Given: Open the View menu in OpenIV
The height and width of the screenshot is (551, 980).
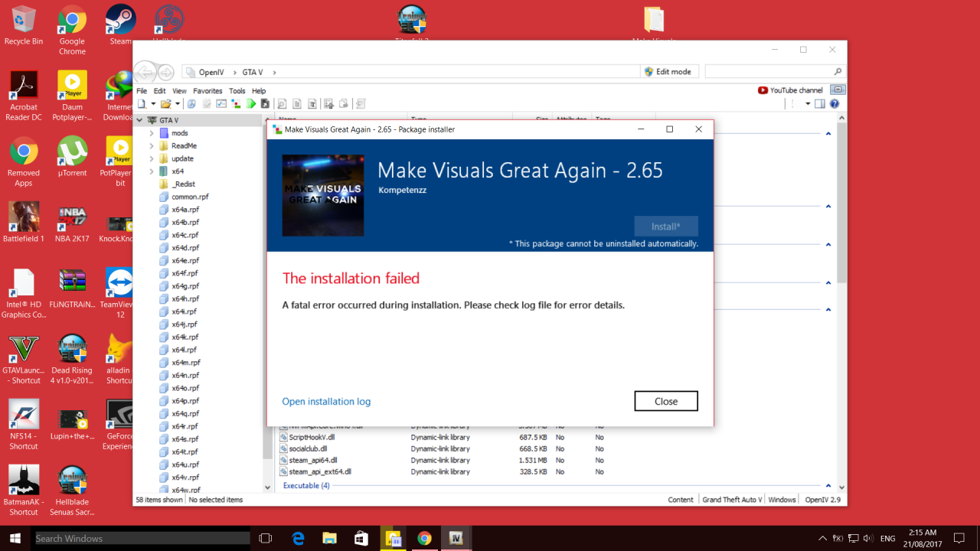Looking at the screenshot, I should point(179,90).
